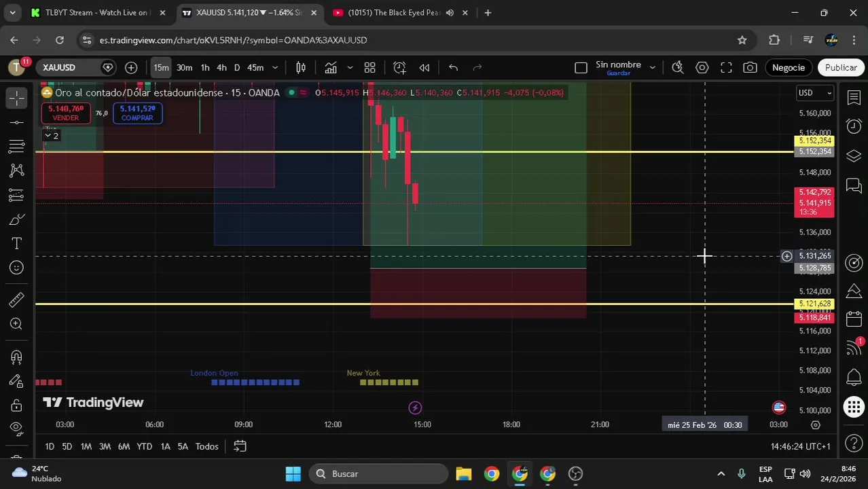Set date range to 5D
Image resolution: width=868 pixels, height=489 pixels.
coord(67,446)
